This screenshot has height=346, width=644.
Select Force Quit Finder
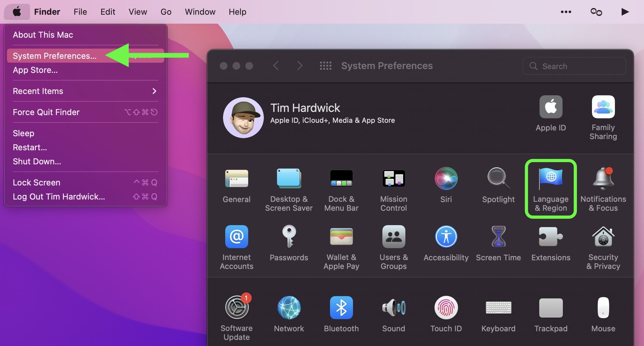click(86, 112)
